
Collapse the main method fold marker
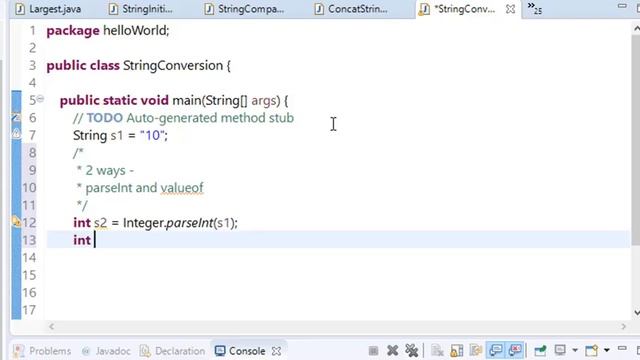[x=40, y=99]
